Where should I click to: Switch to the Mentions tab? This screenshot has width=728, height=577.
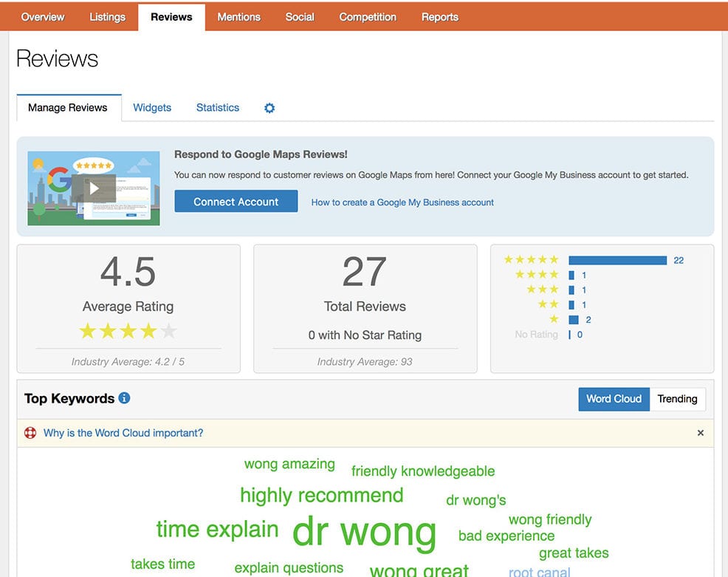coord(238,17)
